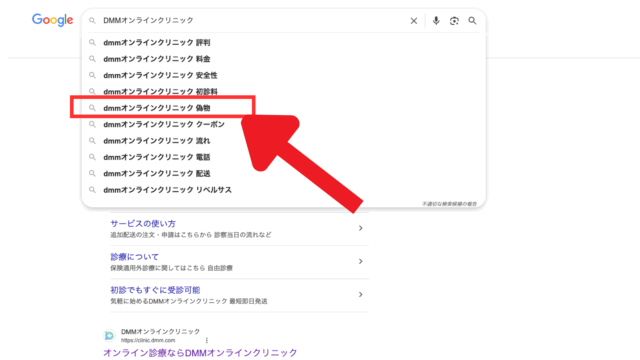The height and width of the screenshot is (360, 640).
Task: Click the magnifier icon beside the リベルサス suggestion
Action: [92, 190]
